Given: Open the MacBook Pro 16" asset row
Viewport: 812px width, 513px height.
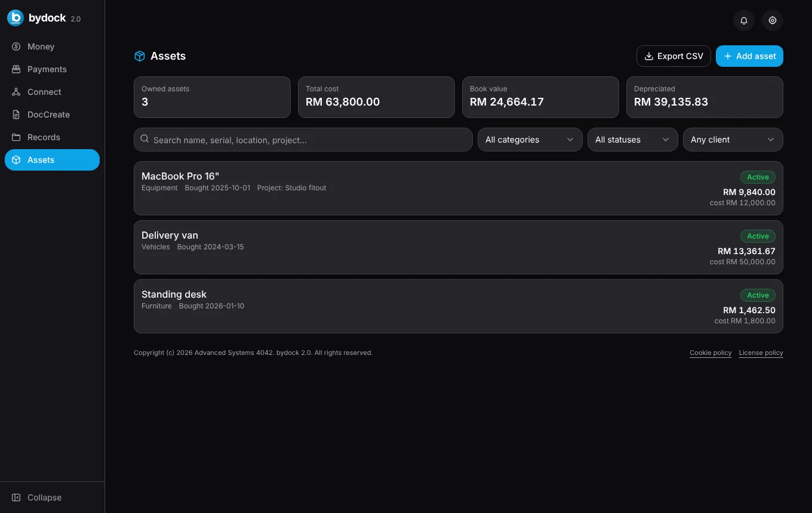Looking at the screenshot, I should [x=459, y=188].
